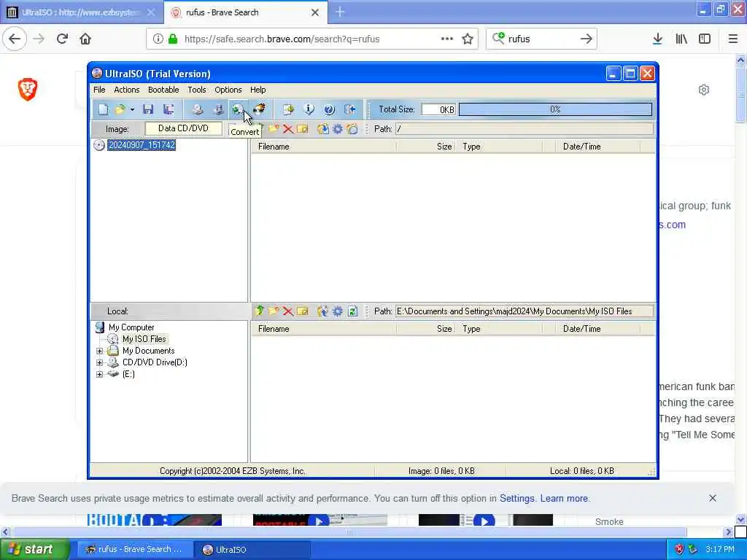Screen dimensions: 747x560
Task: Open the Options menu
Action: pyautogui.click(x=228, y=90)
